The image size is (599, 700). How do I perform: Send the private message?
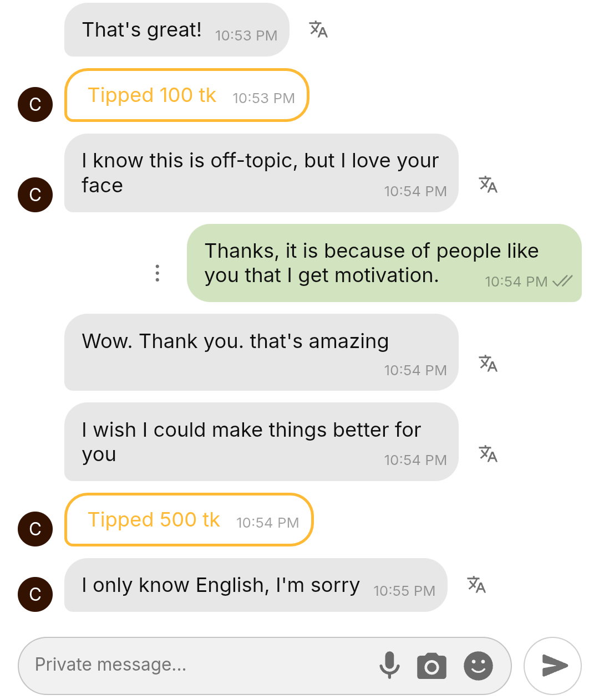[553, 666]
